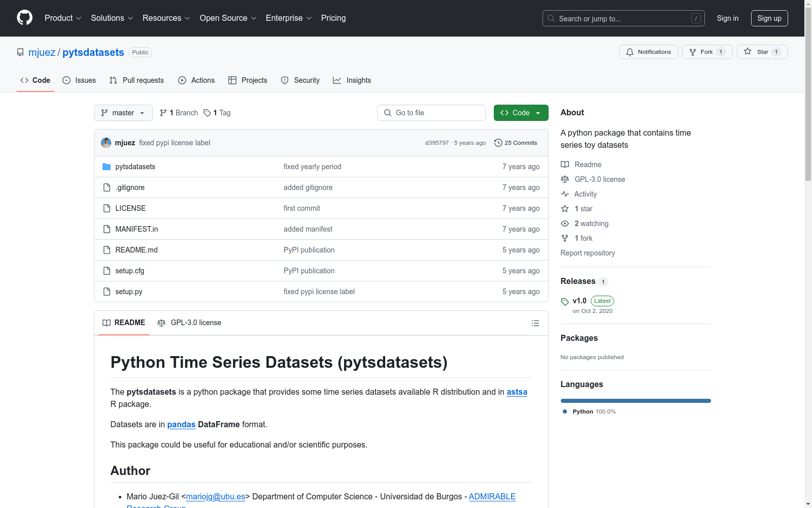Open the Releases heading link
This screenshot has height=508, width=812.
[578, 281]
